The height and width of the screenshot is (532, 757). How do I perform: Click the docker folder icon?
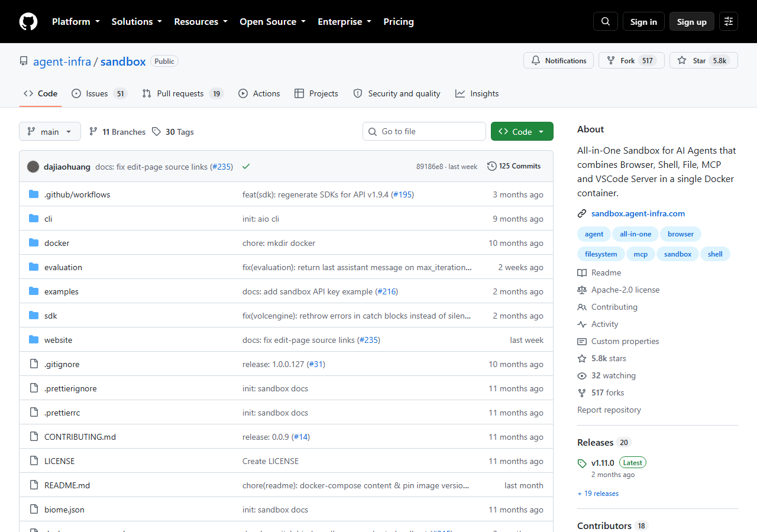34,243
